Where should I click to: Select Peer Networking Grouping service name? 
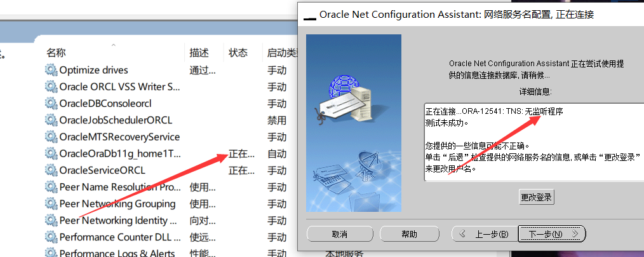pos(117,204)
